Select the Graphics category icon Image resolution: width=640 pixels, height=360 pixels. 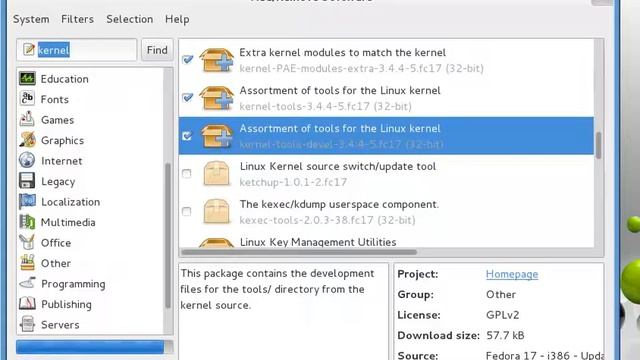click(x=27, y=140)
